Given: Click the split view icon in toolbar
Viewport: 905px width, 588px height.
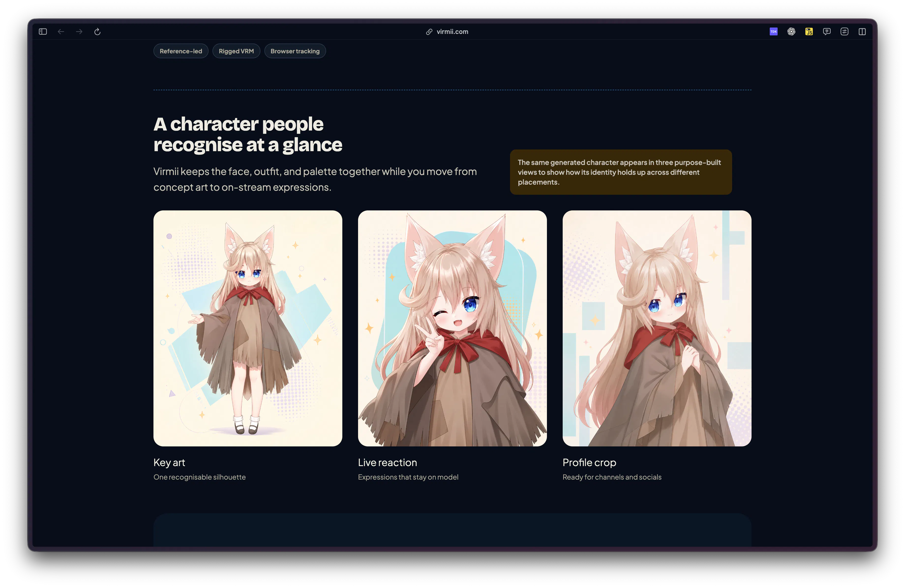Looking at the screenshot, I should point(862,31).
